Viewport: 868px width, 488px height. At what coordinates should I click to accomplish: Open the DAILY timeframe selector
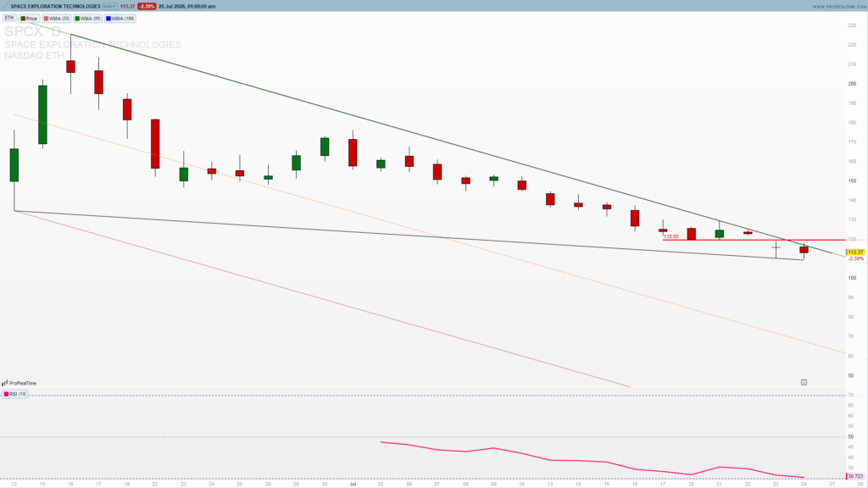click(109, 6)
